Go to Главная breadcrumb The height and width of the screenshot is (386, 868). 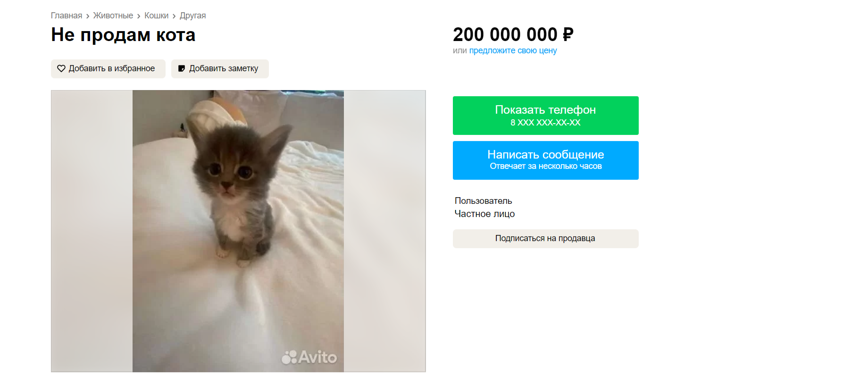[x=67, y=16]
